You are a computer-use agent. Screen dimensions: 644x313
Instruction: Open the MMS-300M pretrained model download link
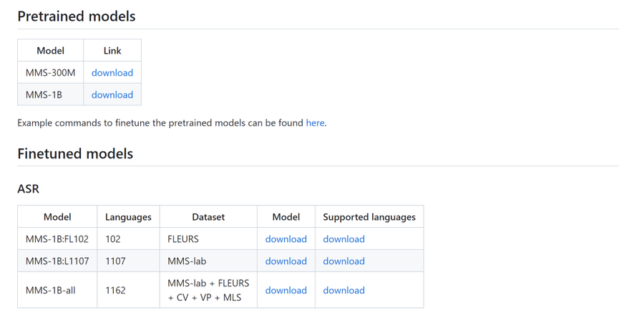tap(112, 73)
